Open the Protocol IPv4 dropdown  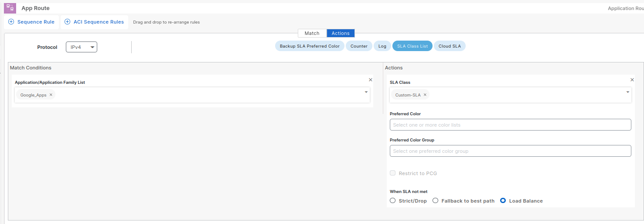pos(82,47)
